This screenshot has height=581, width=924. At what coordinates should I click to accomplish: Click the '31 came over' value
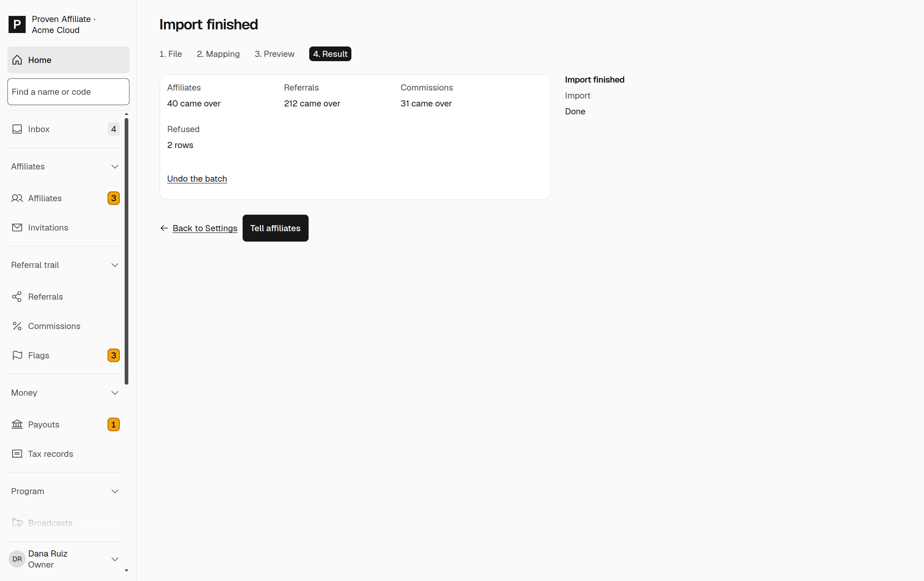point(426,103)
